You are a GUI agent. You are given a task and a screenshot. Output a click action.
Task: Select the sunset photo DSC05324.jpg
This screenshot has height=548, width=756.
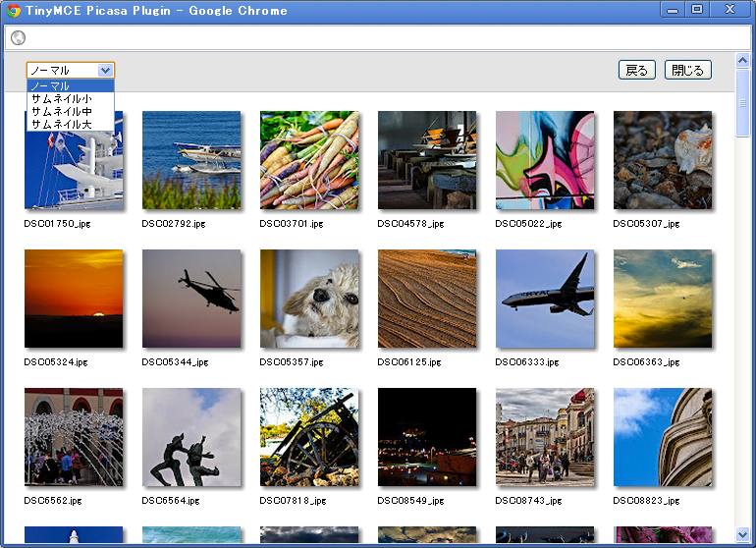click(x=74, y=299)
